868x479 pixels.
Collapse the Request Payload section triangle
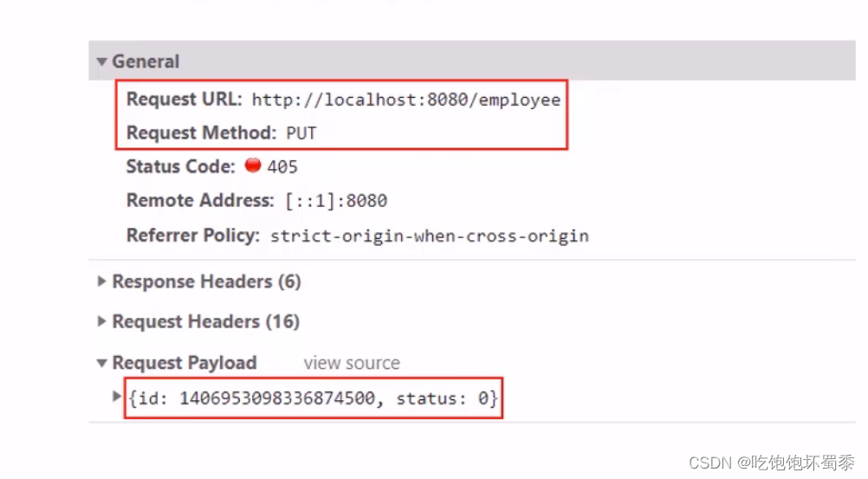coord(102,363)
